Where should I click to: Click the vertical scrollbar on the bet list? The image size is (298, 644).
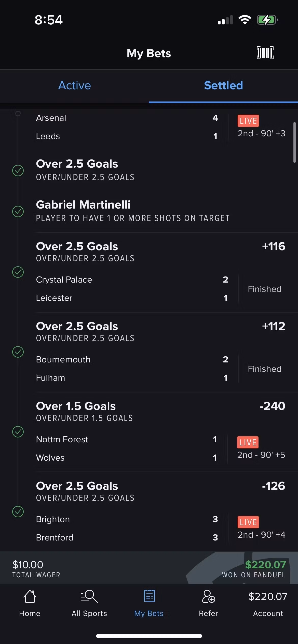(294, 142)
